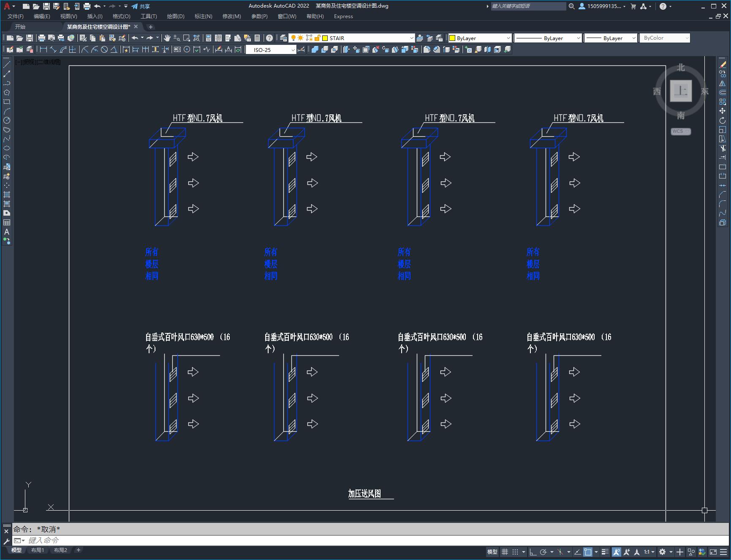731x560 pixels.
Task: Click the Save icon in Standard toolbar
Action: tap(30, 38)
